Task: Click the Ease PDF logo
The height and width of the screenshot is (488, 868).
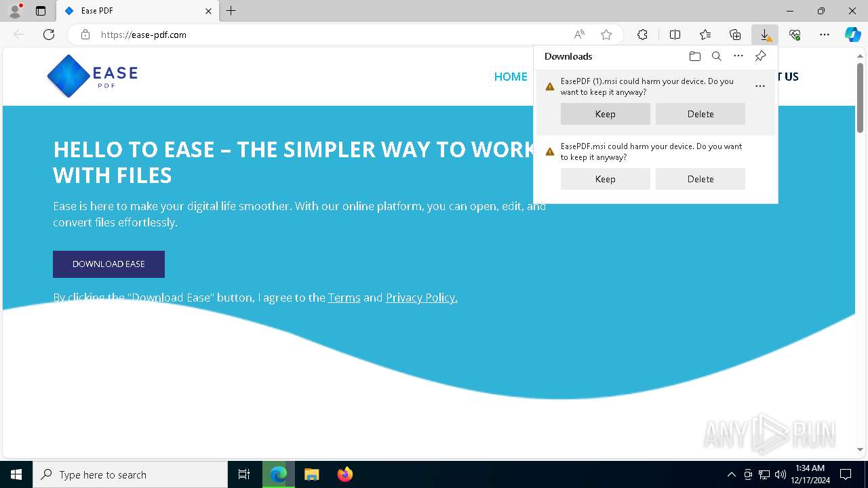Action: (92, 76)
